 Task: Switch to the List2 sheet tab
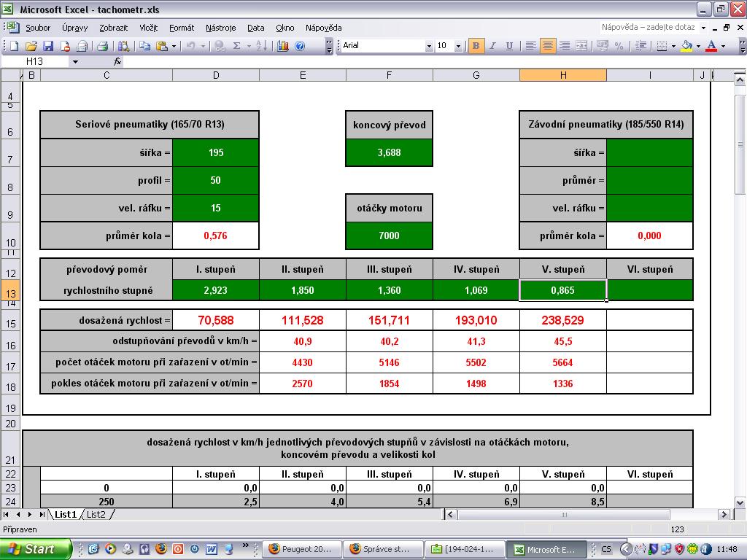pyautogui.click(x=96, y=514)
